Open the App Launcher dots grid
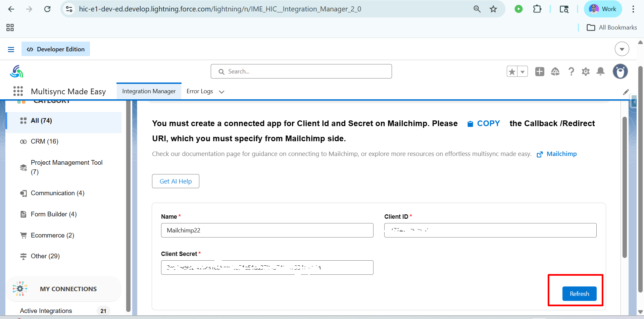644x319 pixels. click(x=18, y=91)
